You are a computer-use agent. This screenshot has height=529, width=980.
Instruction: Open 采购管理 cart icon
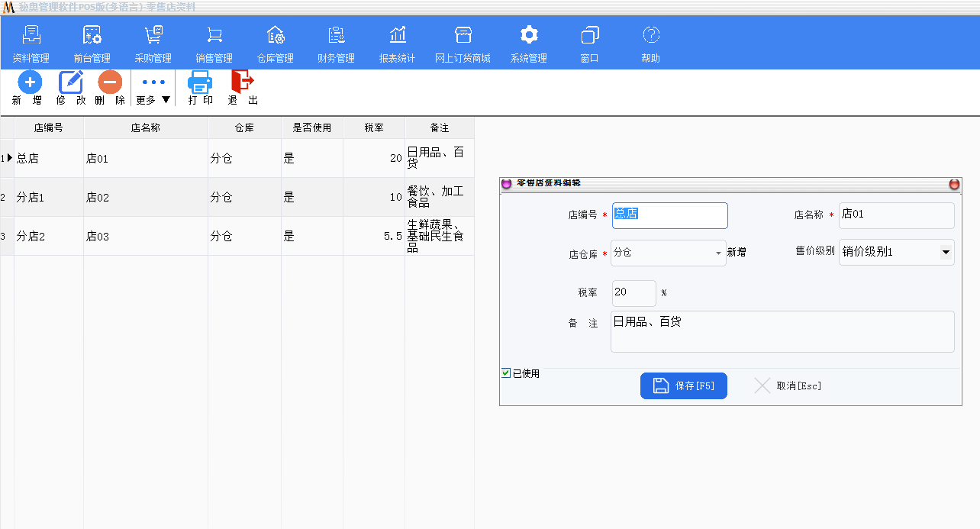[x=153, y=35]
